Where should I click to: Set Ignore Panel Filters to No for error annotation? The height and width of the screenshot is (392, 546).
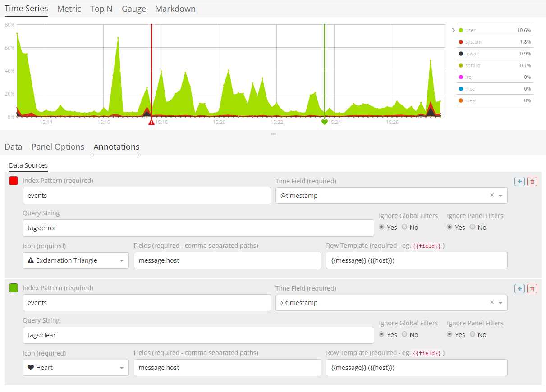(473, 227)
